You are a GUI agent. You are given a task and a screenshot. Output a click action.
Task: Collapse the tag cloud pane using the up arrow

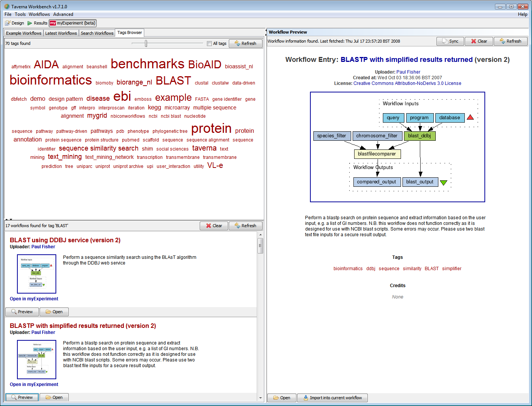pos(6,219)
